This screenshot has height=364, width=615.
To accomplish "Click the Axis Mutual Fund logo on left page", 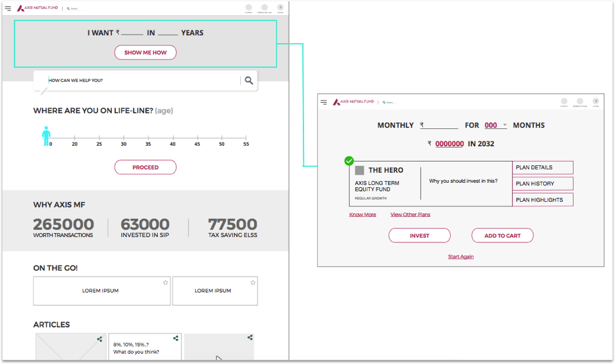I will (38, 9).
